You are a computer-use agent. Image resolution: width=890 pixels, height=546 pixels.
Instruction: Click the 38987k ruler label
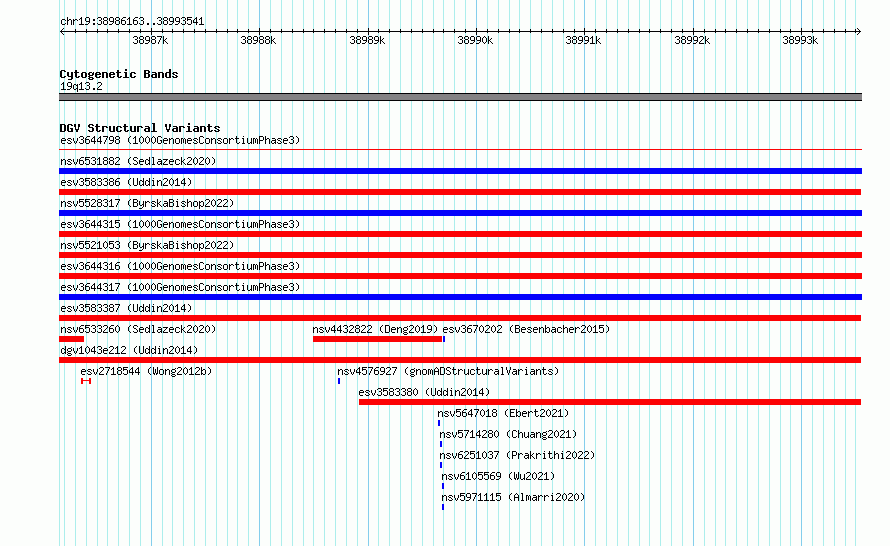pos(150,40)
